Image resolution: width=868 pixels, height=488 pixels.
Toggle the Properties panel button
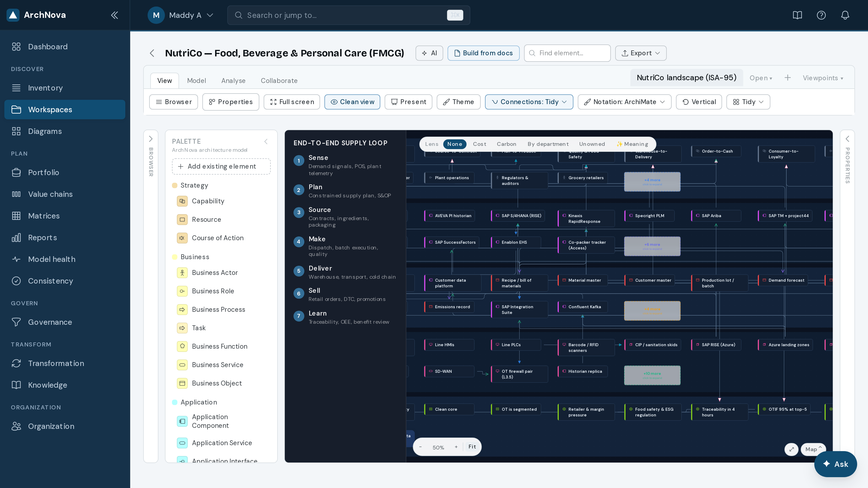tap(231, 102)
